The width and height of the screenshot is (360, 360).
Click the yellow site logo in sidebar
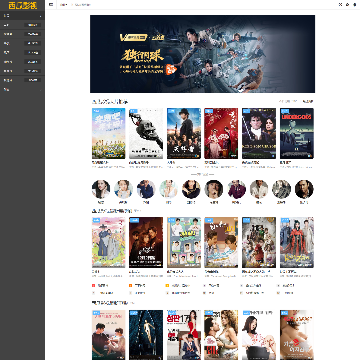[x=22, y=5]
